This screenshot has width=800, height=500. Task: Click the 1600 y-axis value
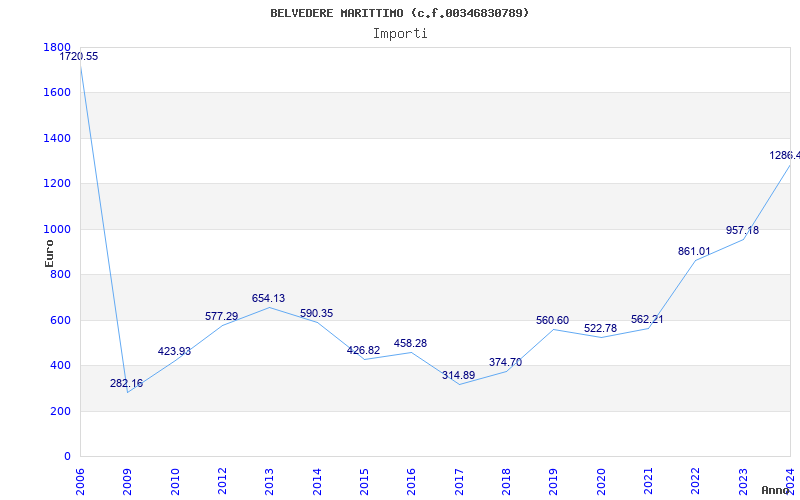coord(57,92)
